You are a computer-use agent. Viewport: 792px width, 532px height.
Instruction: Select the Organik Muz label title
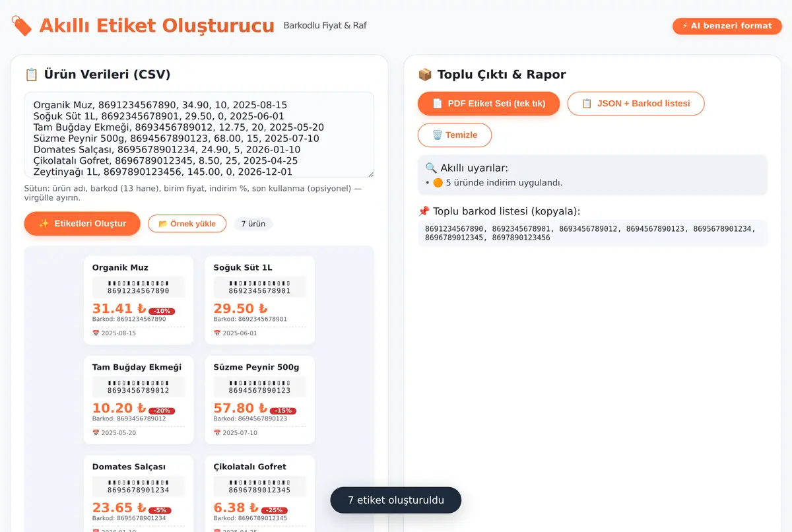(120, 267)
